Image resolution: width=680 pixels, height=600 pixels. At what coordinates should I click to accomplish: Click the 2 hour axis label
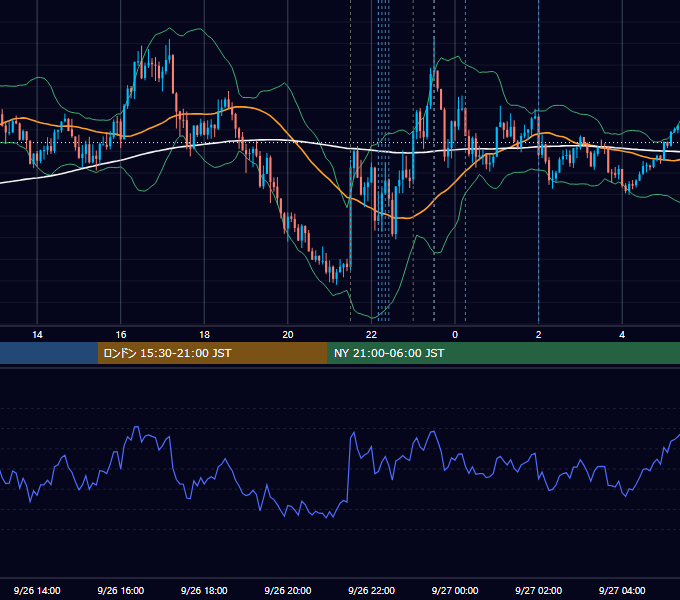click(x=539, y=335)
